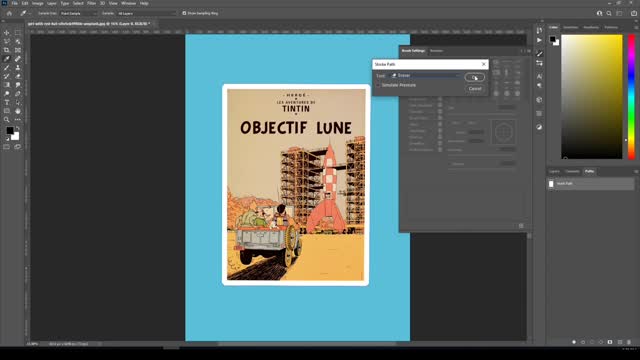Select the Work Path row

591,184
